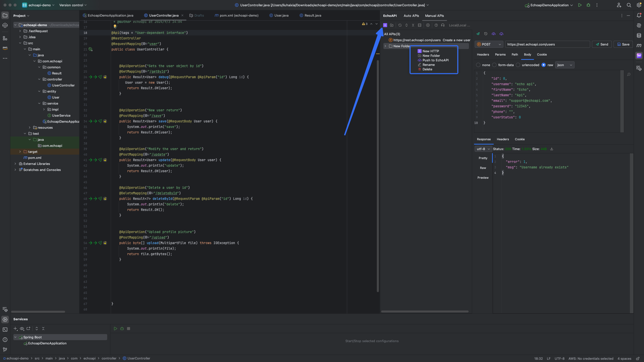The image size is (644, 362).
Task: Run EchoapiDemoApplication with the green play icon
Action: click(x=580, y=5)
